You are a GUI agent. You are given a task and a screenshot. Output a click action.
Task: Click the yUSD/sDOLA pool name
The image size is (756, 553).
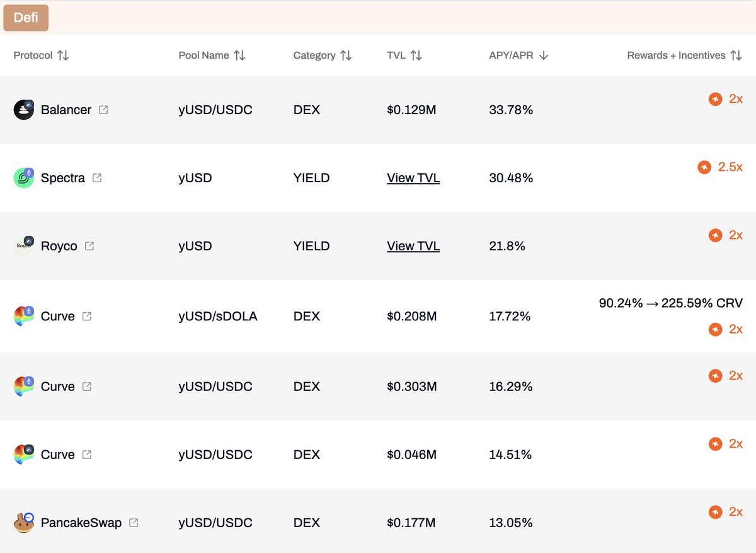pos(218,316)
